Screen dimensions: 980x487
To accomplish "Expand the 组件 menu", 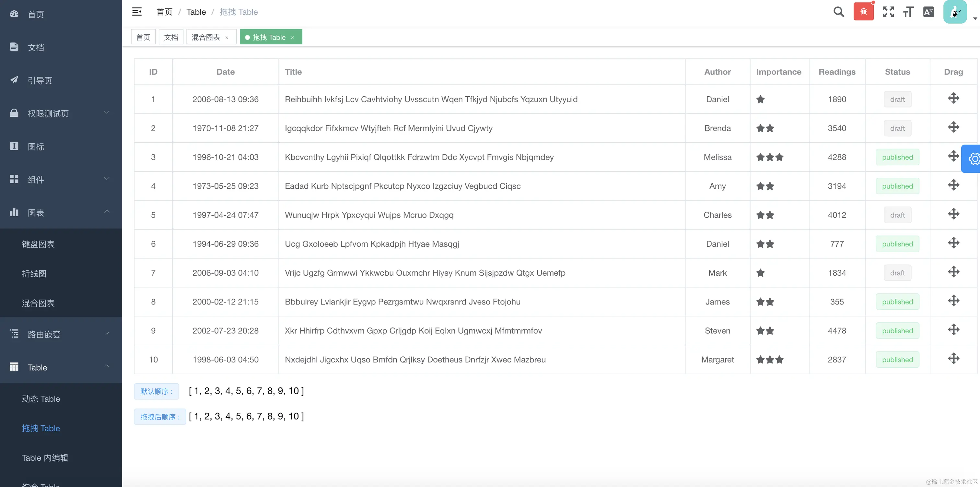I will 36,179.
